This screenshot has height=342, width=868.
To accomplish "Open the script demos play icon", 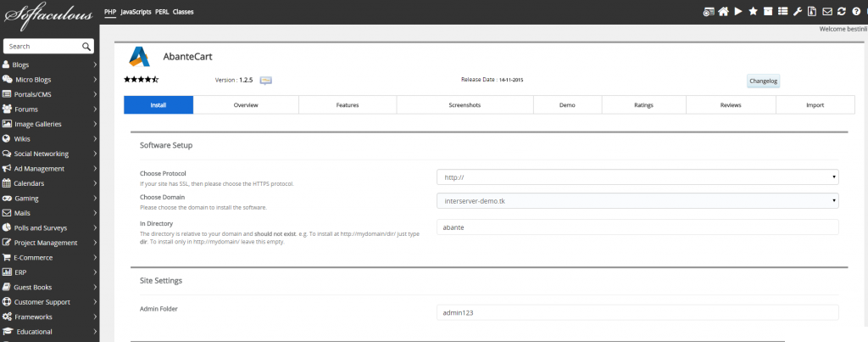I will [x=738, y=12].
